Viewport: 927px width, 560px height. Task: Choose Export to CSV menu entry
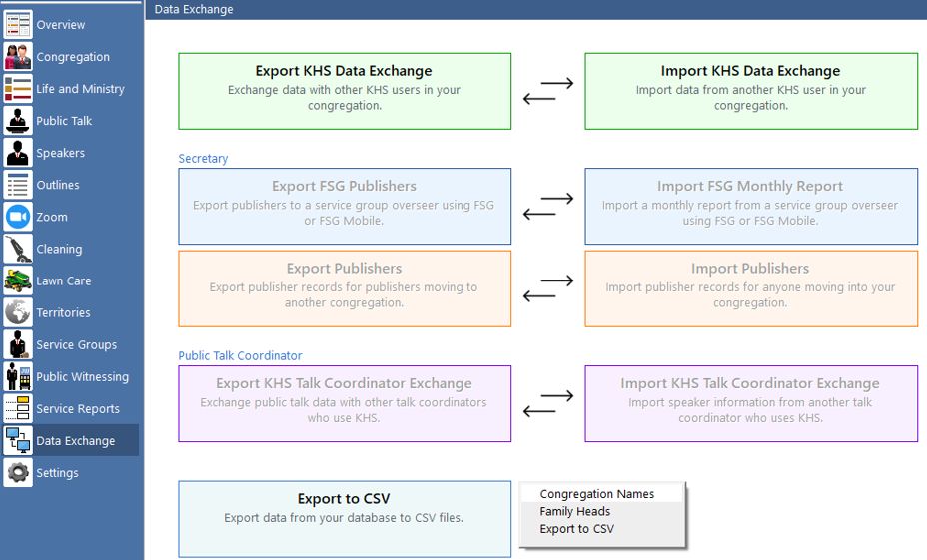coord(601,529)
